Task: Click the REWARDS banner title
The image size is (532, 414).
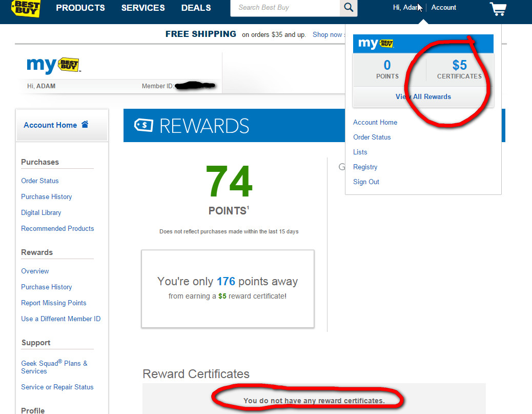Action: (204, 126)
